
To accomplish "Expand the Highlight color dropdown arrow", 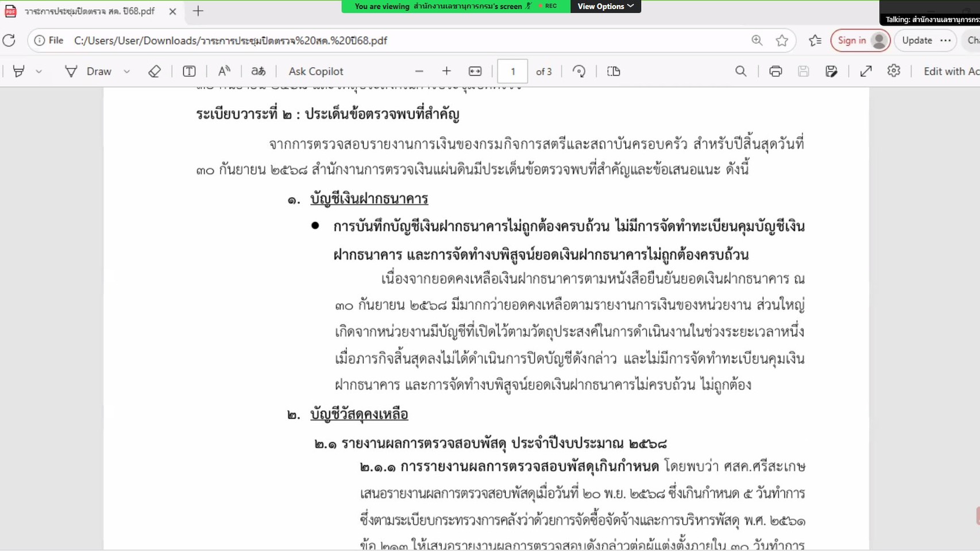I will tap(38, 71).
